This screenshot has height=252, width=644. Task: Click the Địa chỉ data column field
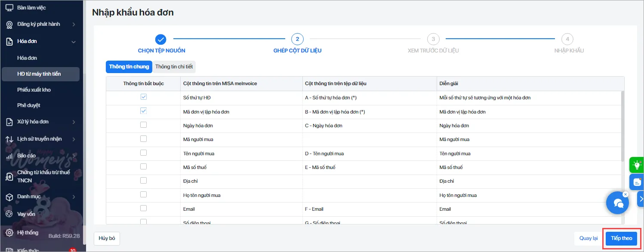click(369, 181)
